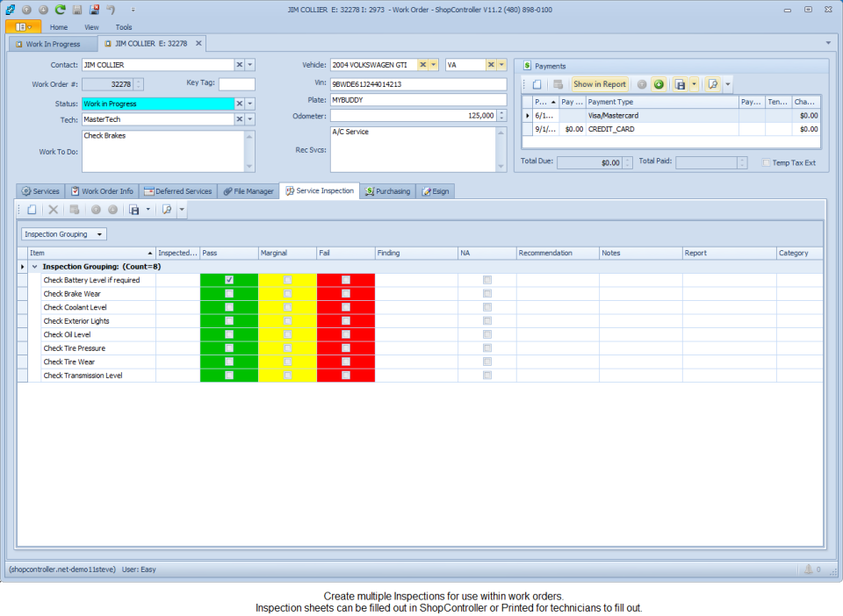Open the Inspection Grouping dropdown
Screen dimensions: 843x616
coord(98,234)
